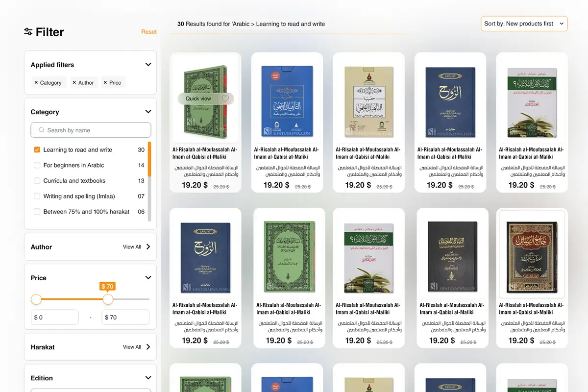View All options in the Harakat section
588x392 pixels.
(137, 347)
